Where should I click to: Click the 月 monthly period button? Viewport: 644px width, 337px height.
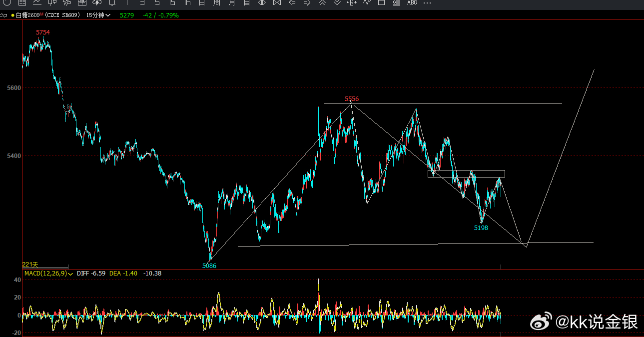click(232, 3)
